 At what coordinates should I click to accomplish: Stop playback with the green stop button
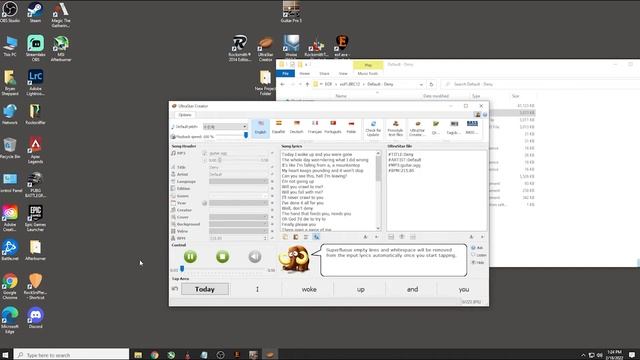(x=222, y=256)
